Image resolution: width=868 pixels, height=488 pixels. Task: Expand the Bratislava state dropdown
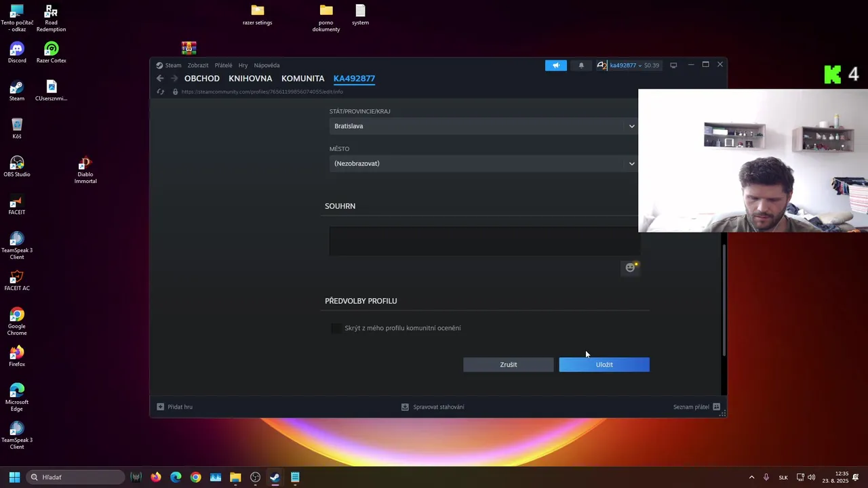click(631, 126)
